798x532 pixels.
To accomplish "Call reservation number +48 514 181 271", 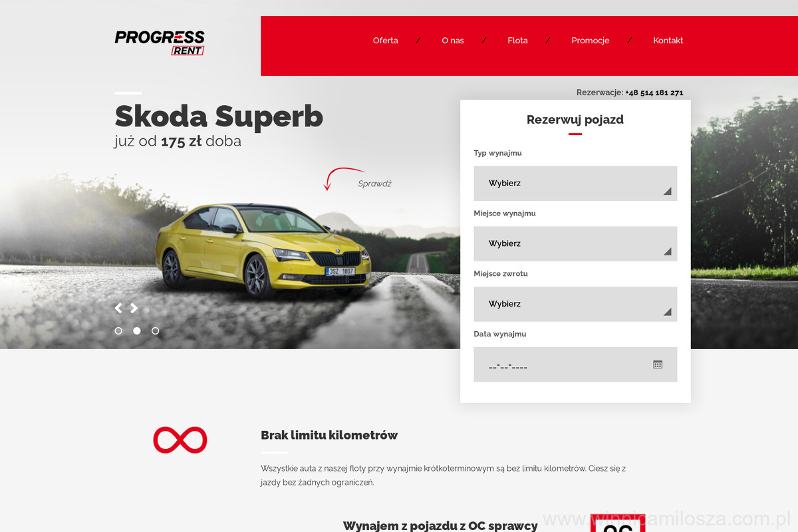I will point(654,93).
